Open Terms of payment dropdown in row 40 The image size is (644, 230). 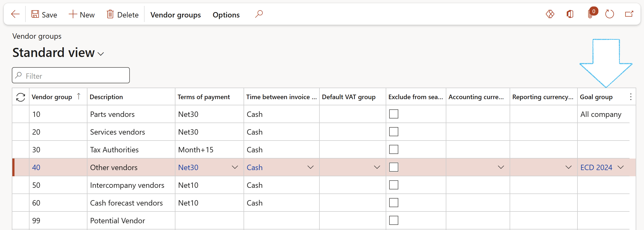235,167
